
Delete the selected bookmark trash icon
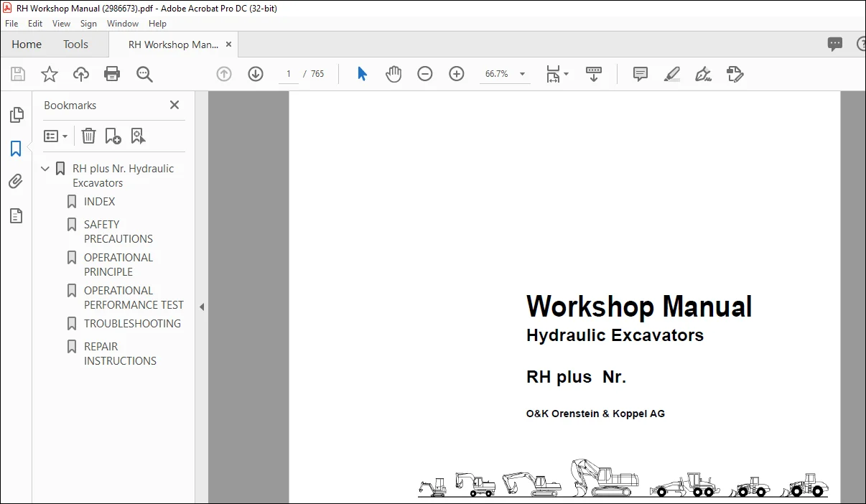pos(88,136)
